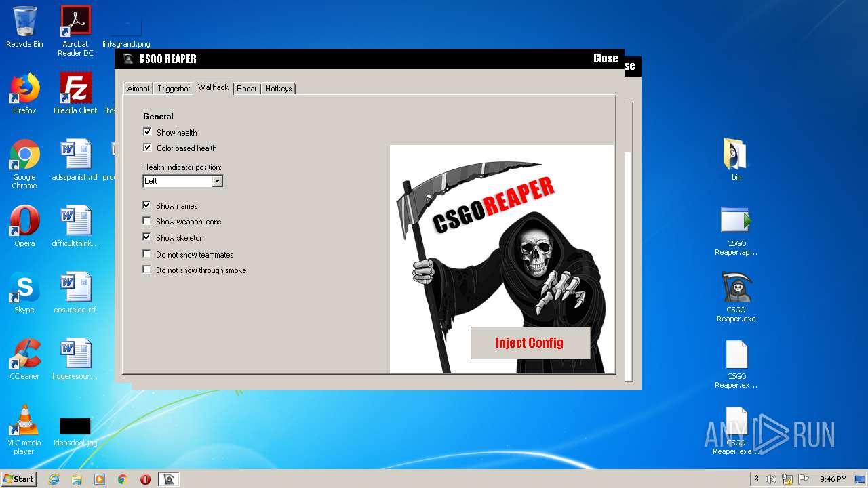
Task: Open Opera from the taskbar
Action: pyautogui.click(x=145, y=479)
